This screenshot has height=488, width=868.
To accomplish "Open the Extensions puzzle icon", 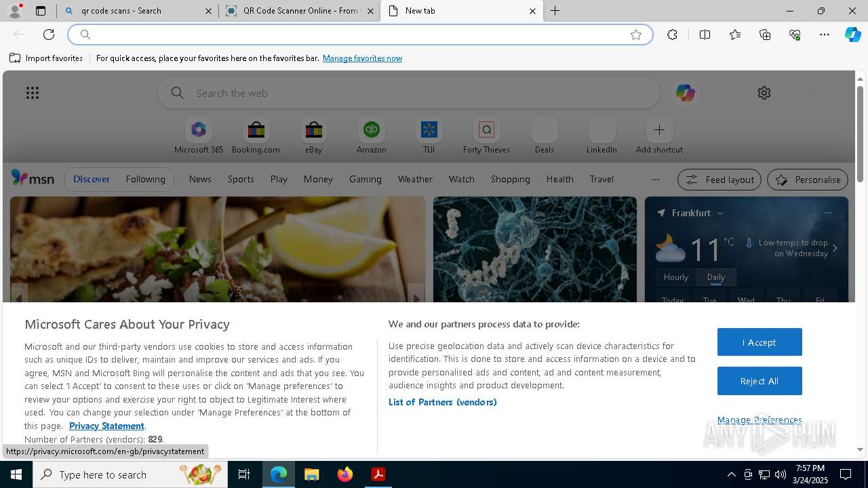I will tap(672, 35).
